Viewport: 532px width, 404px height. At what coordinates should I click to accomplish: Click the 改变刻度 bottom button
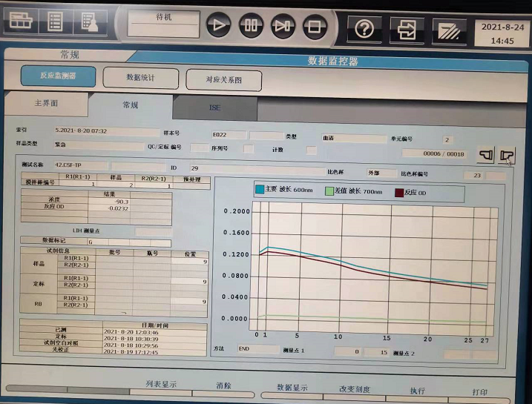pos(354,392)
